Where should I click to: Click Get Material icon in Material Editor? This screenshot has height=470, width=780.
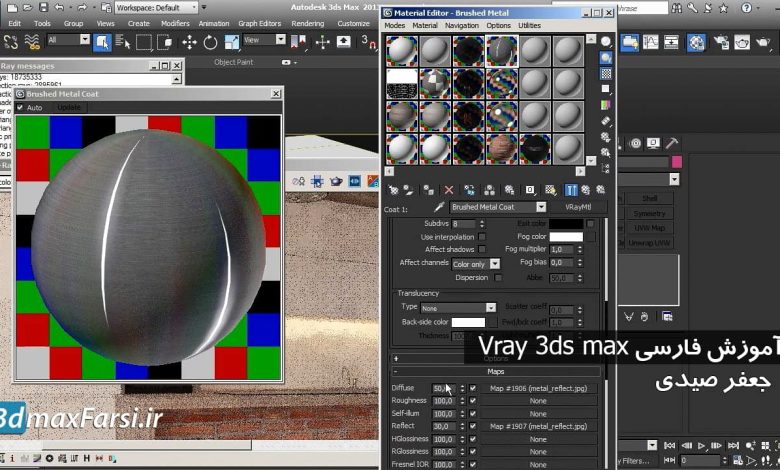point(393,190)
